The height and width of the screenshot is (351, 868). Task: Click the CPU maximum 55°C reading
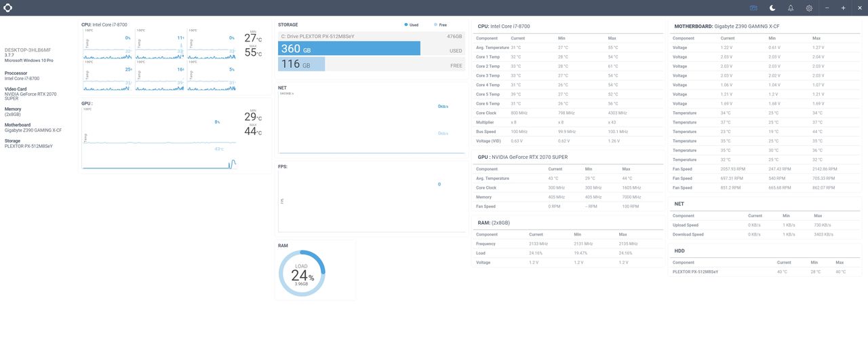(252, 52)
